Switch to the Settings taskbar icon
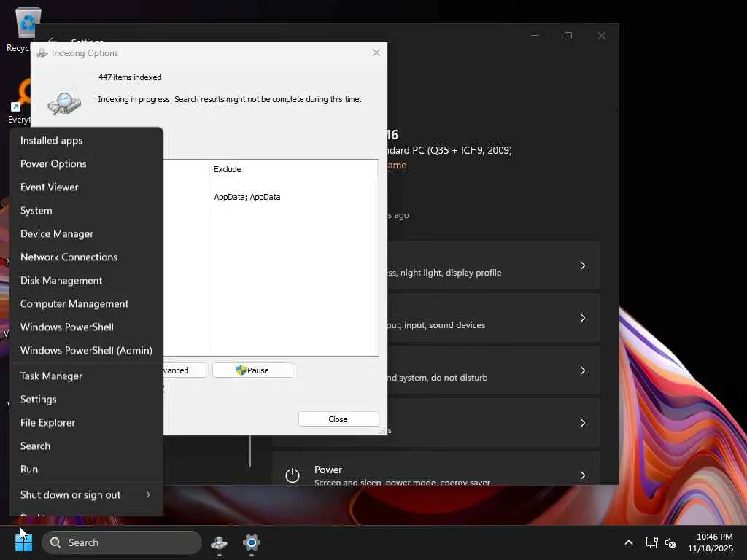 click(252, 542)
